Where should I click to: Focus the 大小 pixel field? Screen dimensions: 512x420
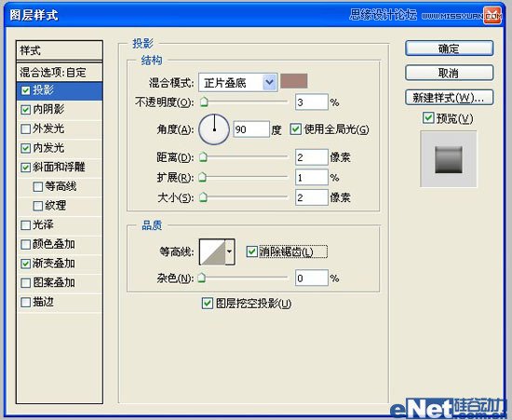312,197
